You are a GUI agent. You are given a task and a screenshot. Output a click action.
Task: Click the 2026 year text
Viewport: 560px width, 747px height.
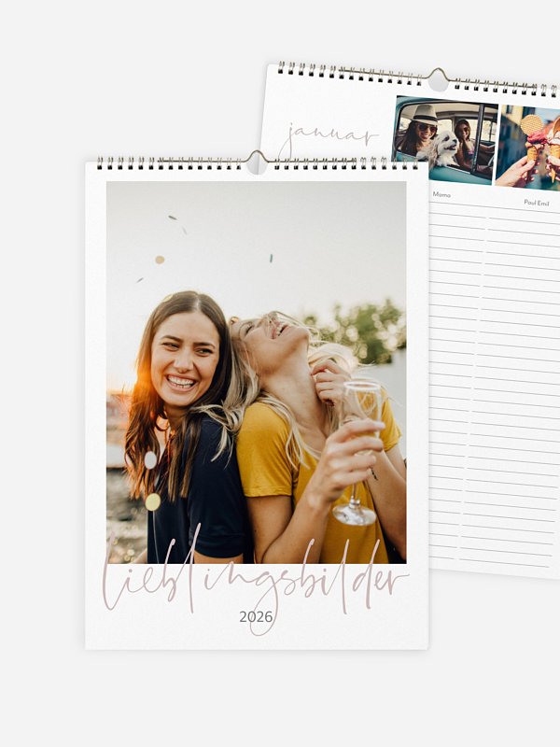point(256,617)
